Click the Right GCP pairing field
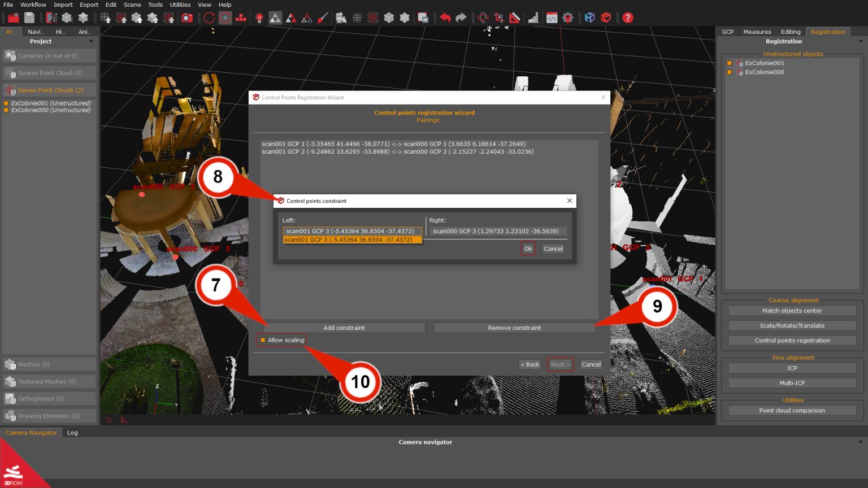 point(496,231)
